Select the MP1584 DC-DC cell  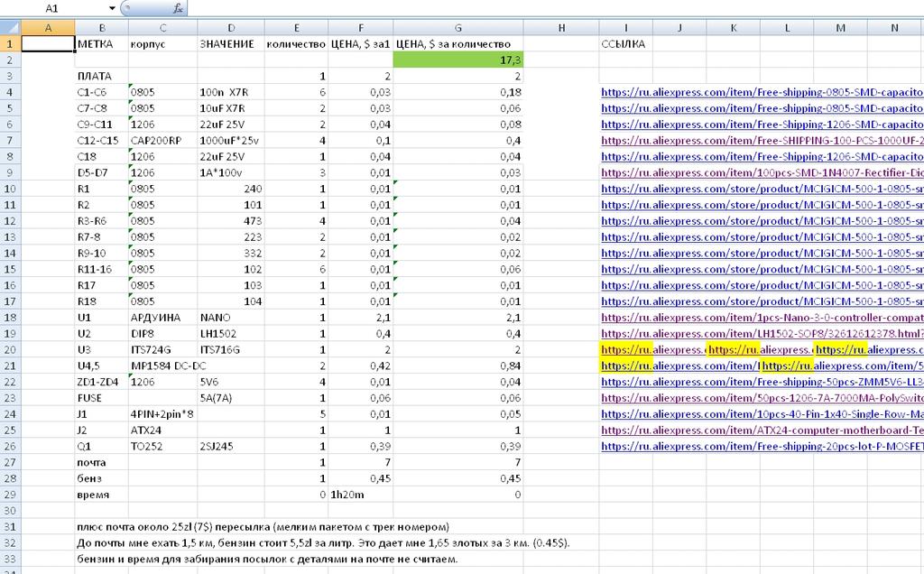(x=162, y=366)
